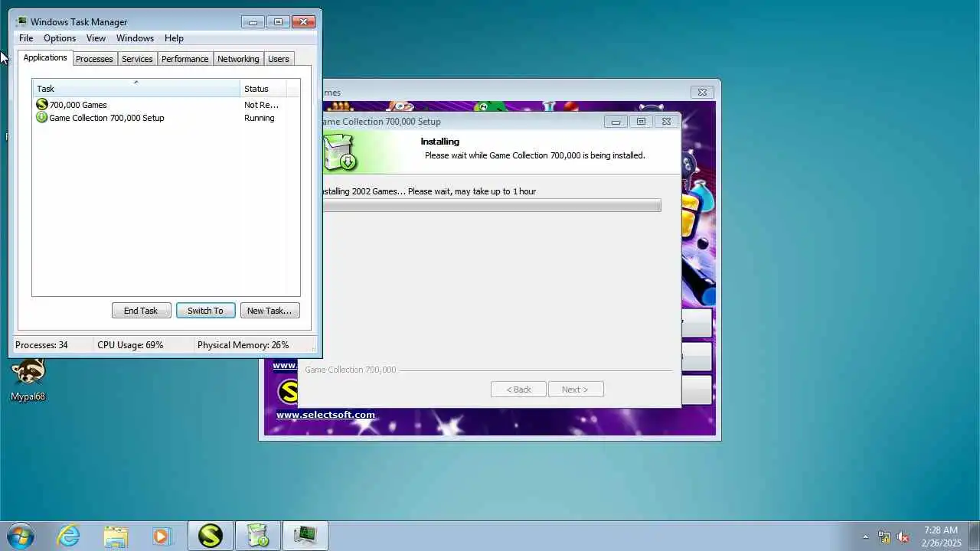Open the Help menu in Task Manager
980x551 pixels.
[x=174, y=38]
